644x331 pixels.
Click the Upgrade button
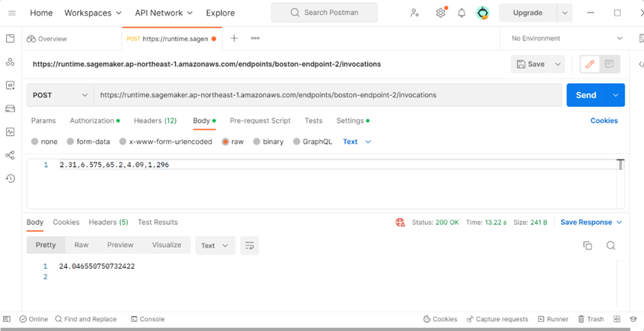click(x=528, y=13)
